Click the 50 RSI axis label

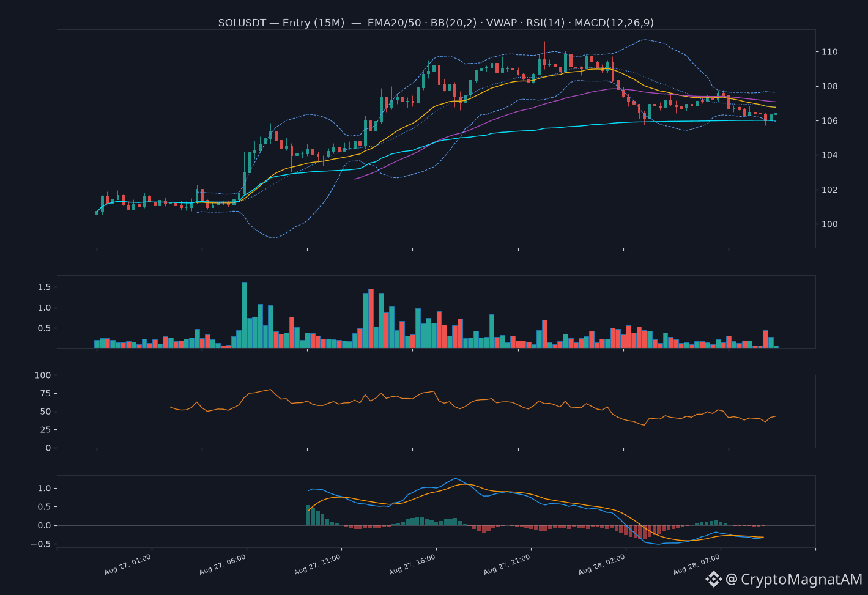point(46,412)
